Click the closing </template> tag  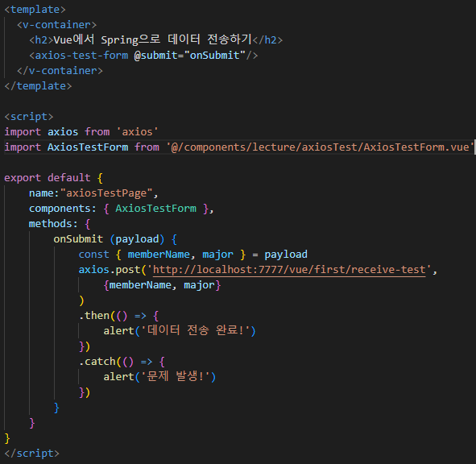[38, 86]
